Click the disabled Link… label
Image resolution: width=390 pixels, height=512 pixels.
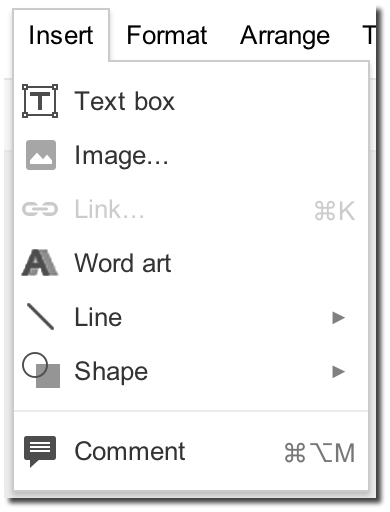click(109, 209)
